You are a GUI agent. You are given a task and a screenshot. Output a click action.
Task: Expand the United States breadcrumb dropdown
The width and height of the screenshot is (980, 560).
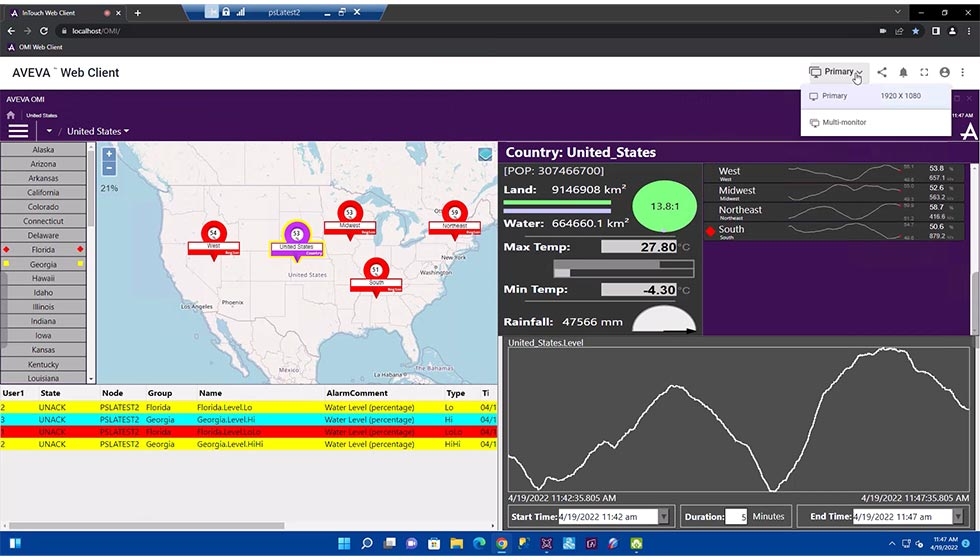[98, 131]
